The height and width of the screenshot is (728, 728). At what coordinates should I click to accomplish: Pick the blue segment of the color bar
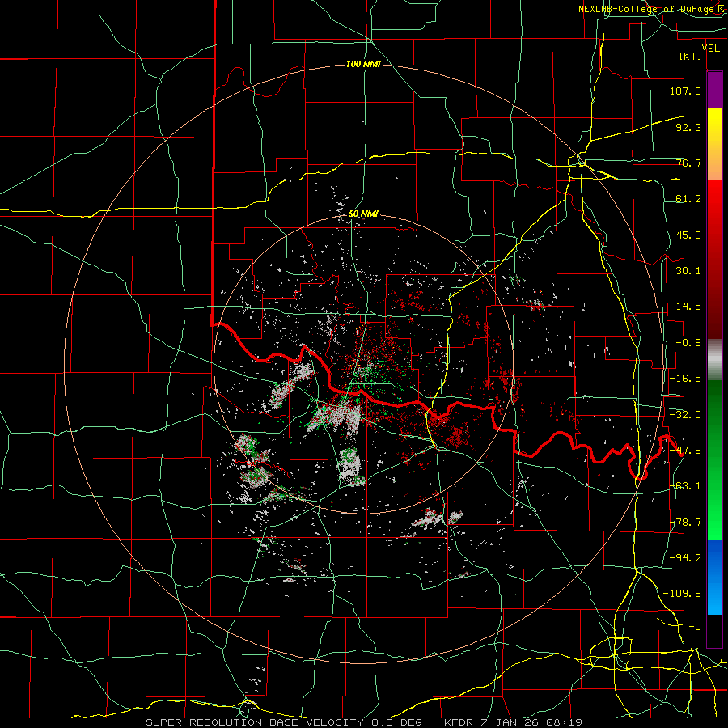coord(714,577)
